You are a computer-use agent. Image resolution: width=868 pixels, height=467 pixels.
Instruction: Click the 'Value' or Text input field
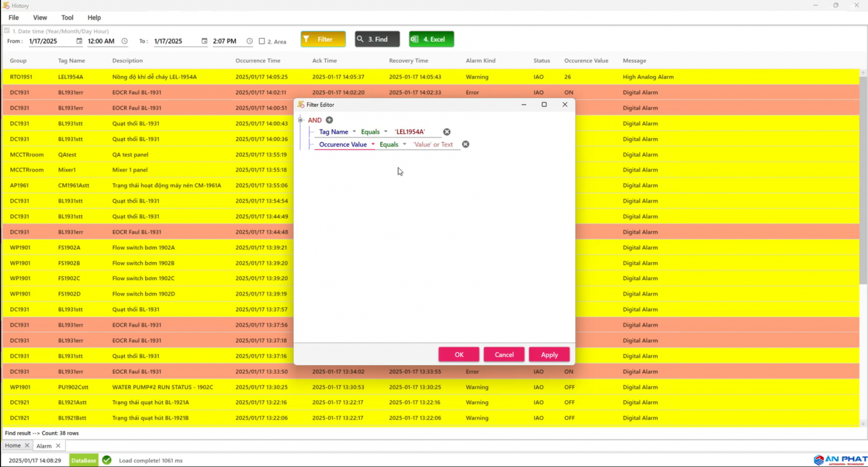coord(433,144)
